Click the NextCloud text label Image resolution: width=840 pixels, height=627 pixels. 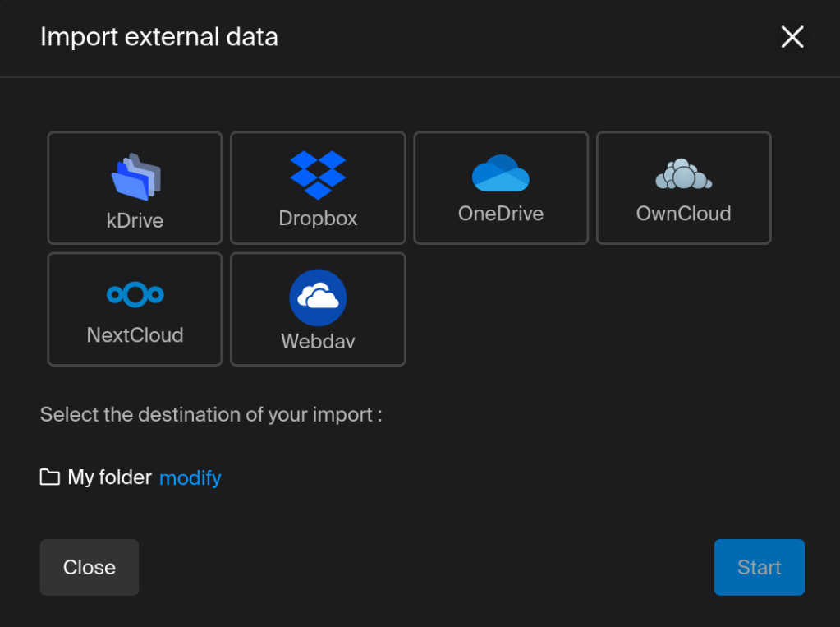[x=135, y=335]
